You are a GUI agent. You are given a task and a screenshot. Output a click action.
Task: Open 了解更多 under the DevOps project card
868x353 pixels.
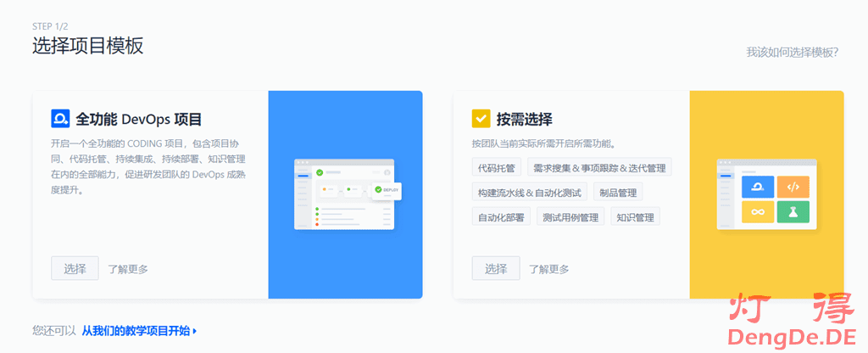pos(128,269)
